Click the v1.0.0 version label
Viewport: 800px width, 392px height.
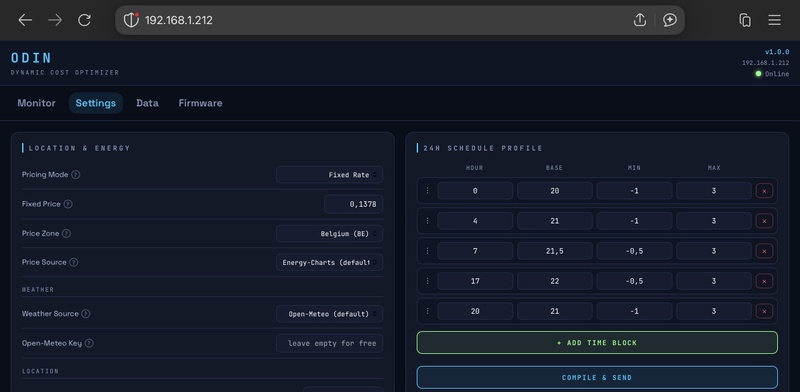(777, 52)
